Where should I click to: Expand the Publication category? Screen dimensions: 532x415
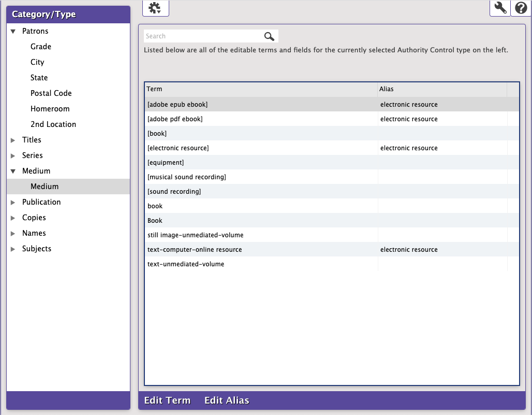pos(13,203)
